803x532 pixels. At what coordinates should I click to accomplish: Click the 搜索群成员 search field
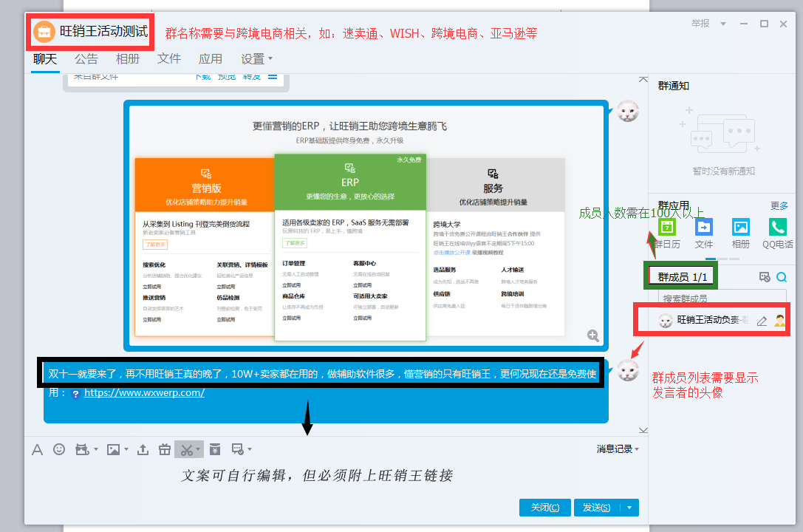coord(722,297)
